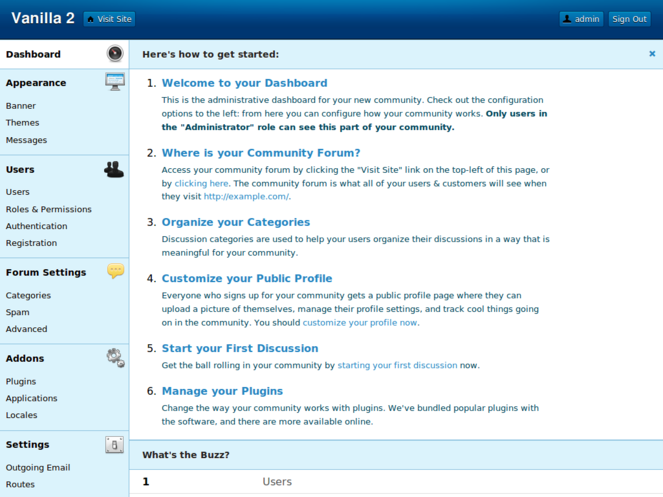
Task: Dismiss the getting started panel
Action: click(x=652, y=54)
